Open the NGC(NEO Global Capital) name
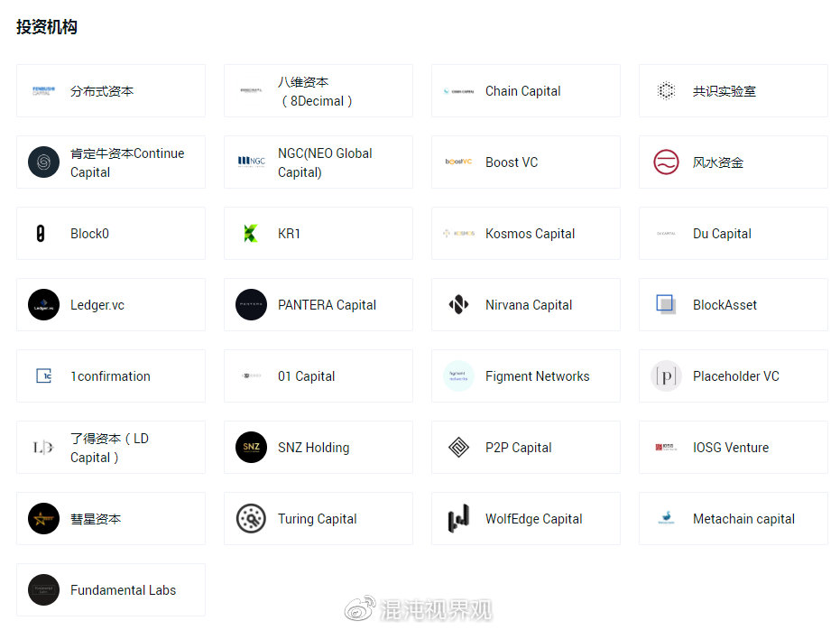The width and height of the screenshot is (840, 630). point(325,162)
